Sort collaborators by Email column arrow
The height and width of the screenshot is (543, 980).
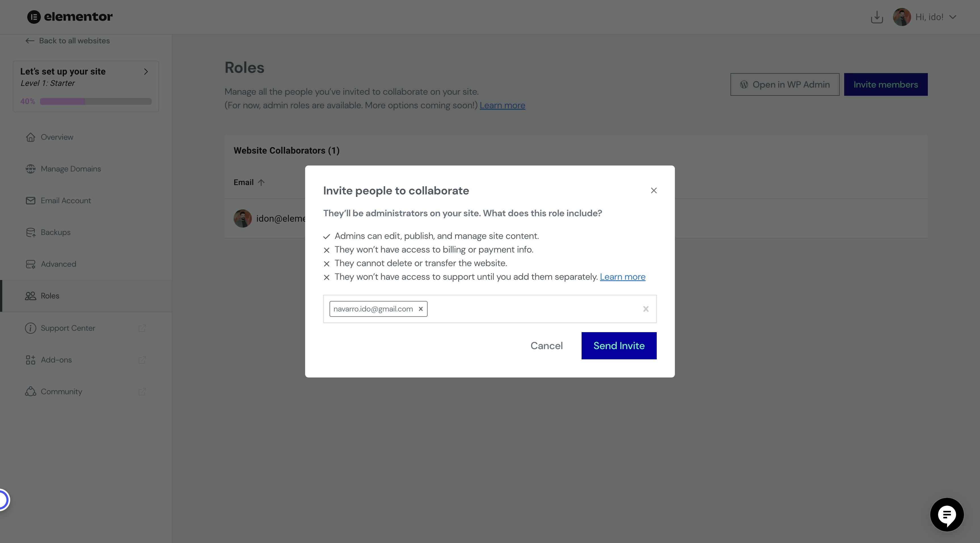point(261,183)
